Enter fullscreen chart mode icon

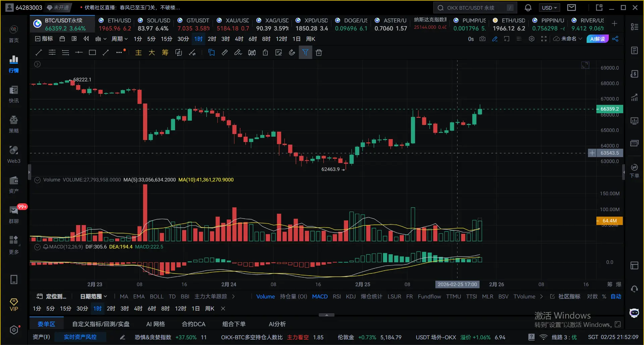click(x=544, y=39)
